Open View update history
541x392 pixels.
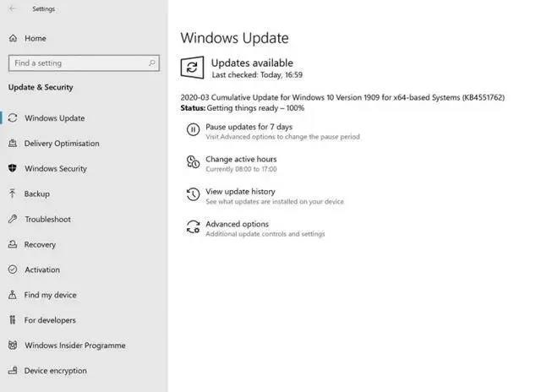pyautogui.click(x=240, y=191)
